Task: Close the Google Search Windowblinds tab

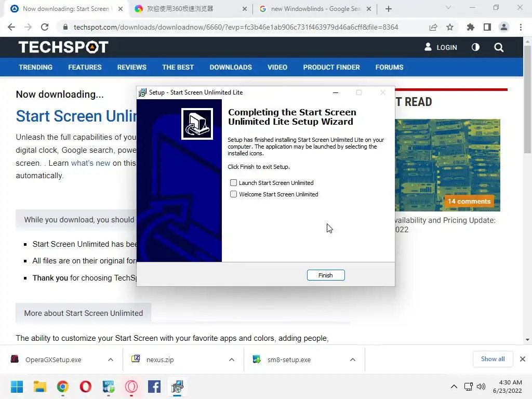Action: coord(369,9)
